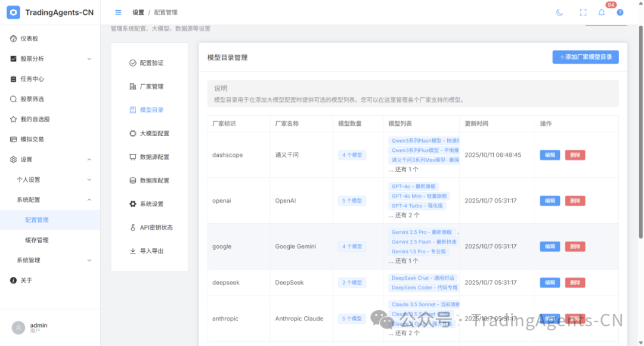This screenshot has width=644, height=346.
Task: Switch to the 大模型配置 tab
Action: 154,134
